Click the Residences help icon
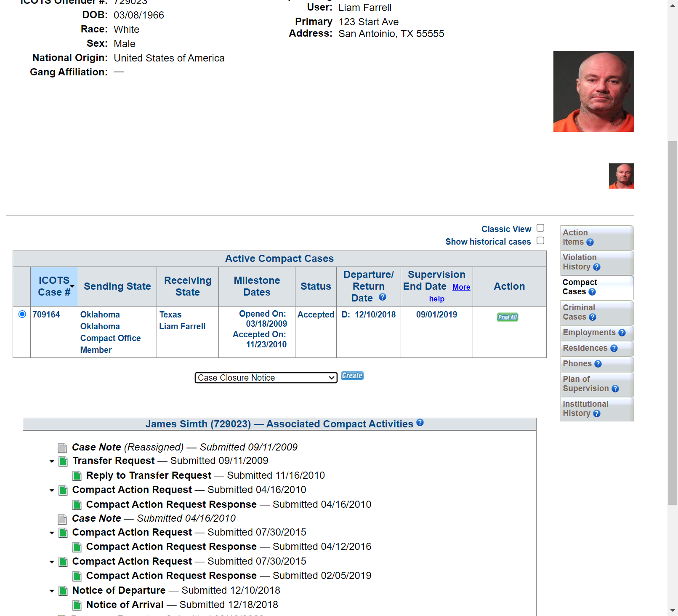Screen dimensions: 678x616 tap(614, 348)
